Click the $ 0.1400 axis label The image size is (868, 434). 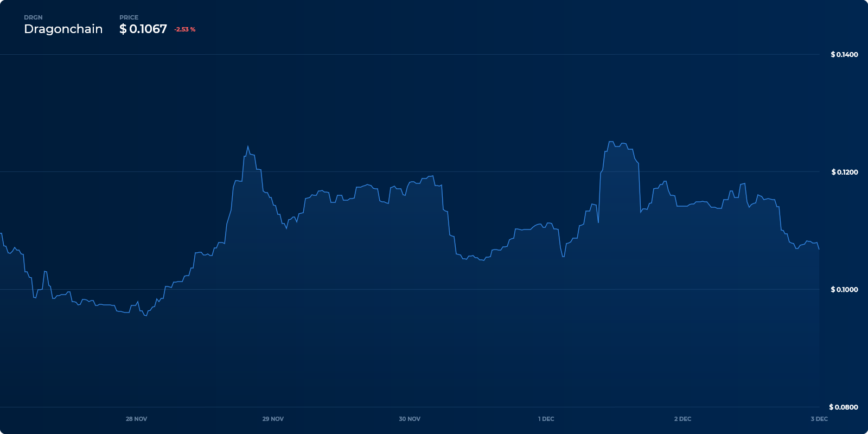844,54
